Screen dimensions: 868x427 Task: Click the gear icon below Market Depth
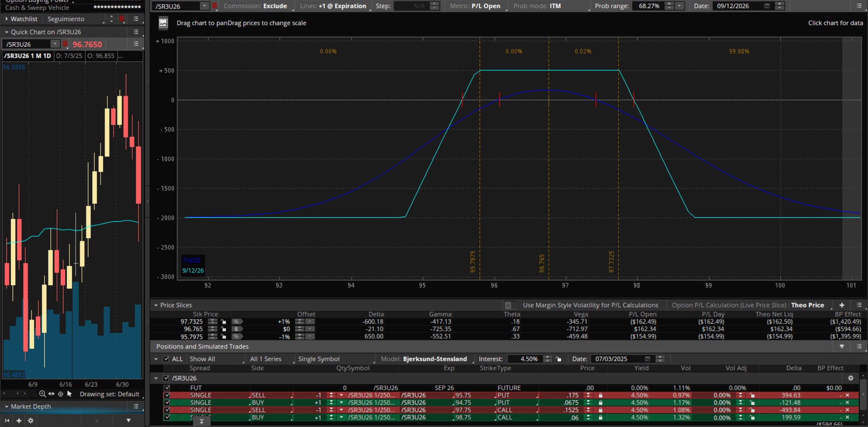click(31, 421)
